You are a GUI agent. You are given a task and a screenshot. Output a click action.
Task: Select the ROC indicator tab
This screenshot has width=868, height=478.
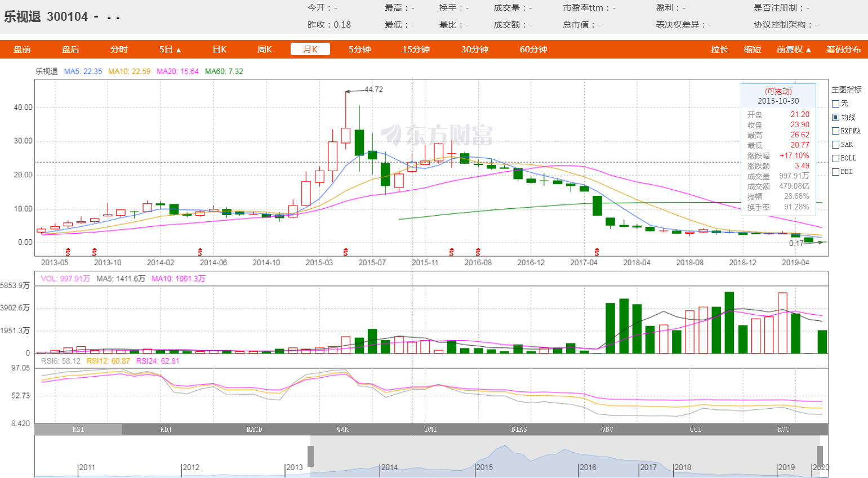784,430
